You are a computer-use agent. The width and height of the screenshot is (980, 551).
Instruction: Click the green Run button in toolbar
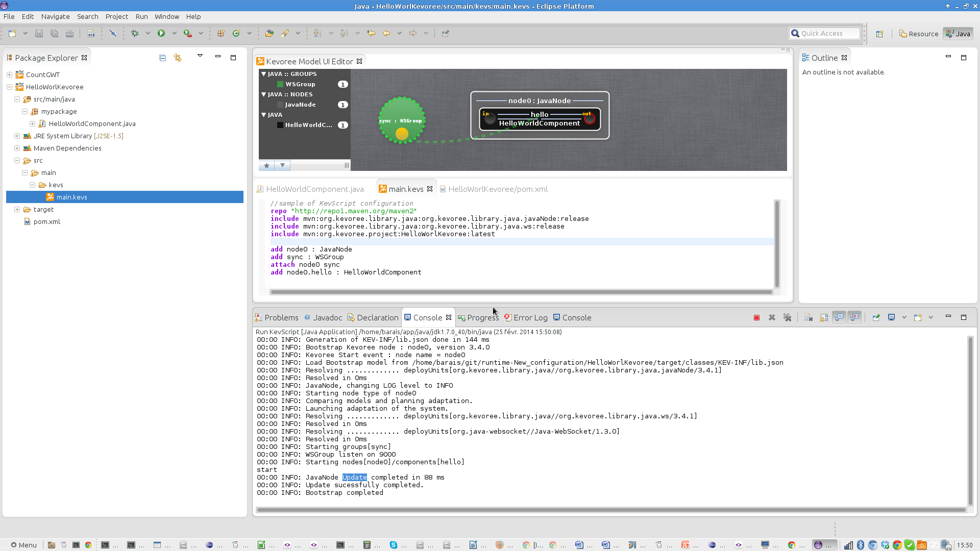point(161,33)
